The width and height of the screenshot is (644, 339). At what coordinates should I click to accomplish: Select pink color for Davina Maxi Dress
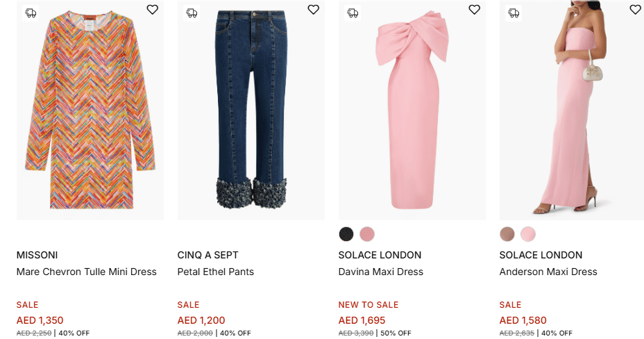(x=367, y=234)
